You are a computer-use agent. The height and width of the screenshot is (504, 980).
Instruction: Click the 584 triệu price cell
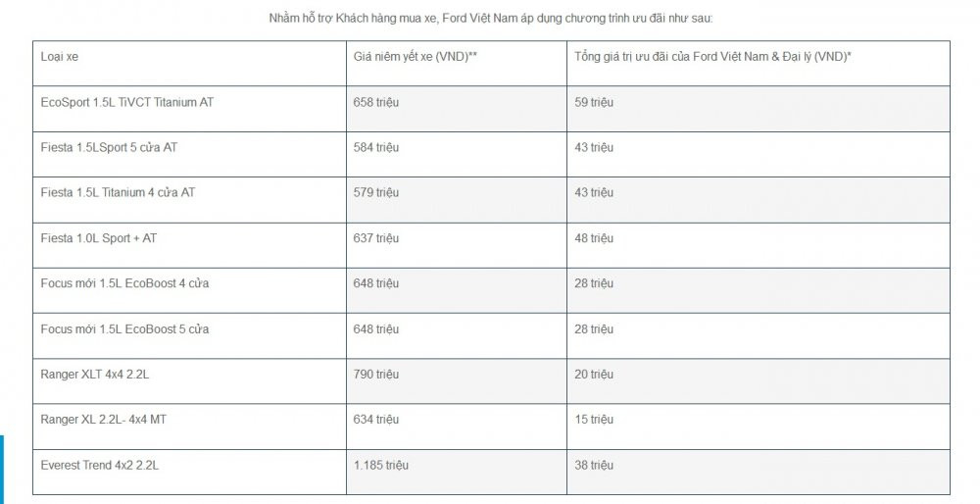(x=376, y=147)
